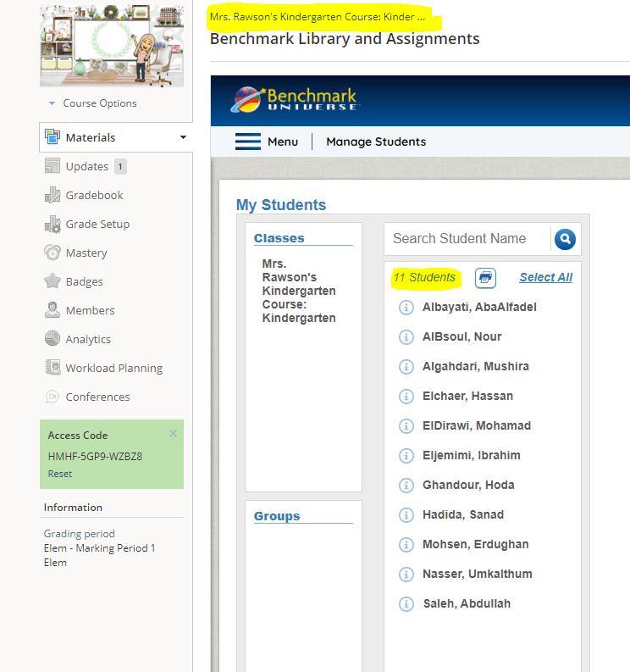The height and width of the screenshot is (672, 630).
Task: Click the Select All link
Action: tap(545, 277)
